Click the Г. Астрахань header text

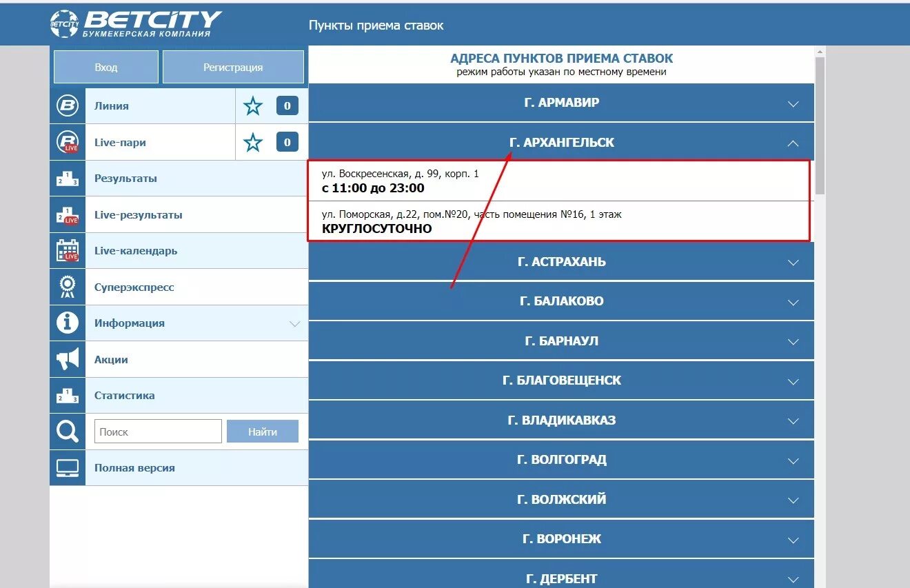pyautogui.click(x=562, y=262)
